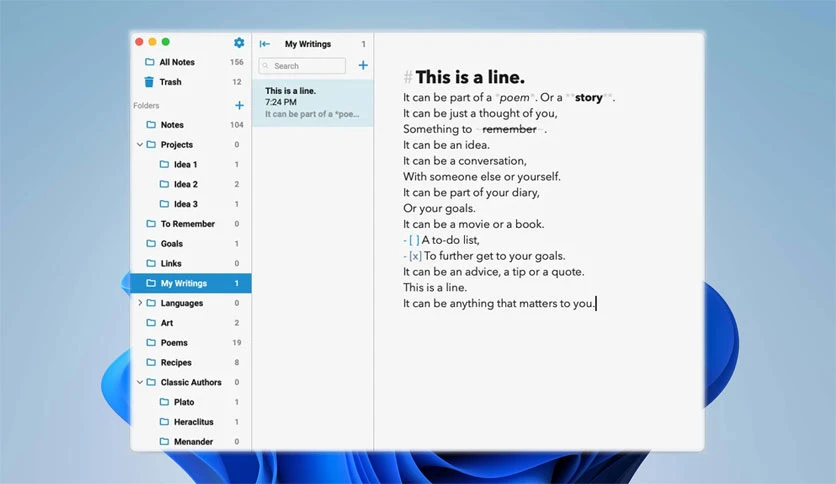
Task: Collapse sidebar with the arrow-to-bar icon
Action: (x=264, y=44)
